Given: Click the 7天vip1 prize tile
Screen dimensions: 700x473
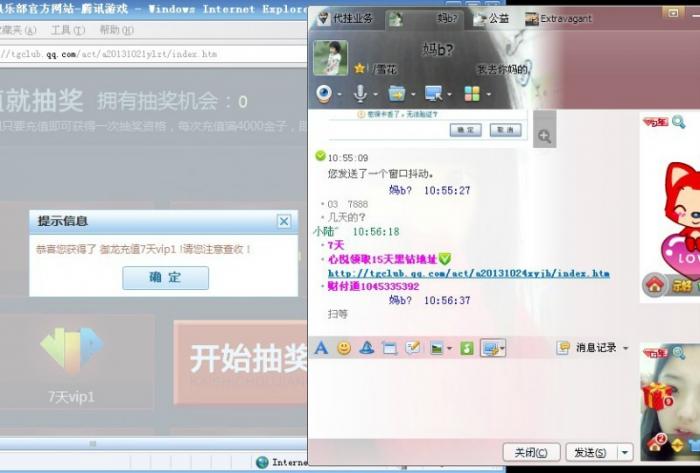Looking at the screenshot, I should pyautogui.click(x=71, y=362).
